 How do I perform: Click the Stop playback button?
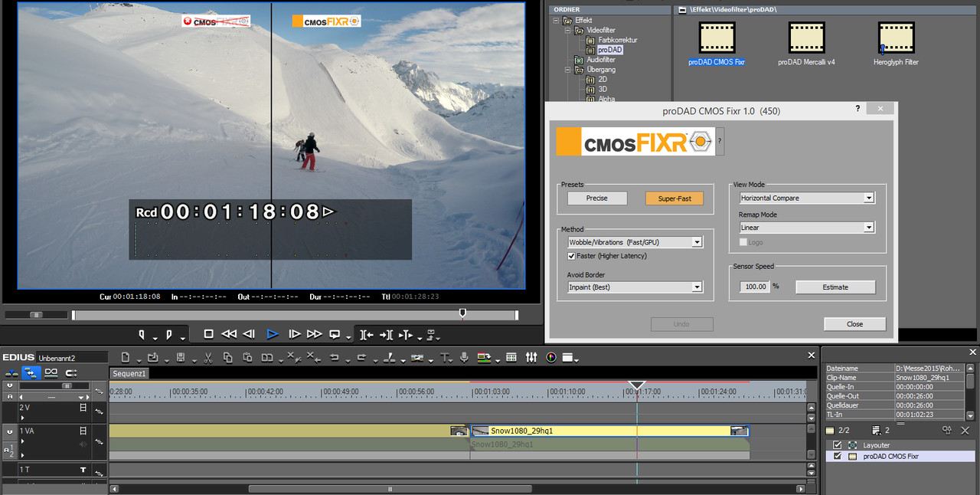coord(208,334)
